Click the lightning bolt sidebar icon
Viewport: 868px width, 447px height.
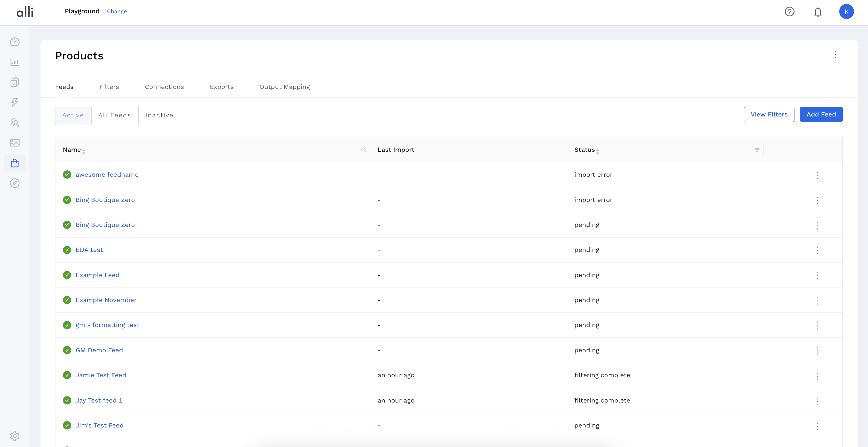click(x=14, y=102)
